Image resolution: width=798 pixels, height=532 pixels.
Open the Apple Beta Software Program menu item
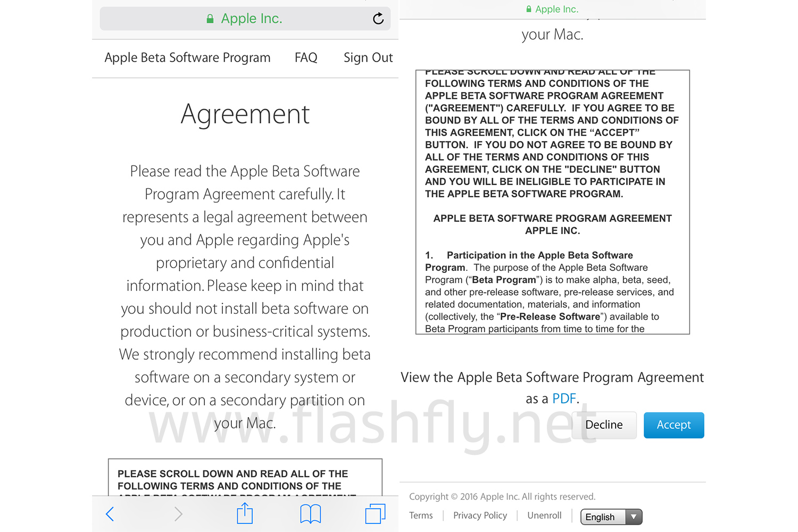pos(187,57)
